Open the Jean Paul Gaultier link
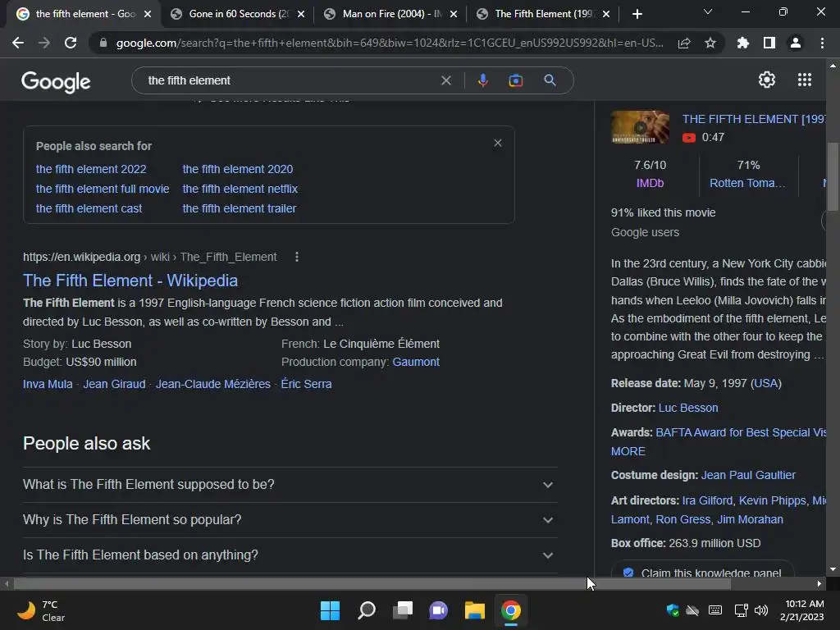The width and height of the screenshot is (840, 630). 748,475
